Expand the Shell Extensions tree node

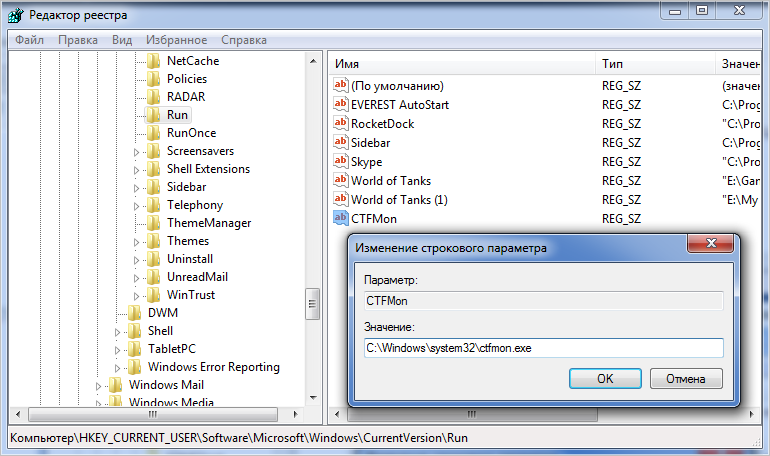[137, 170]
